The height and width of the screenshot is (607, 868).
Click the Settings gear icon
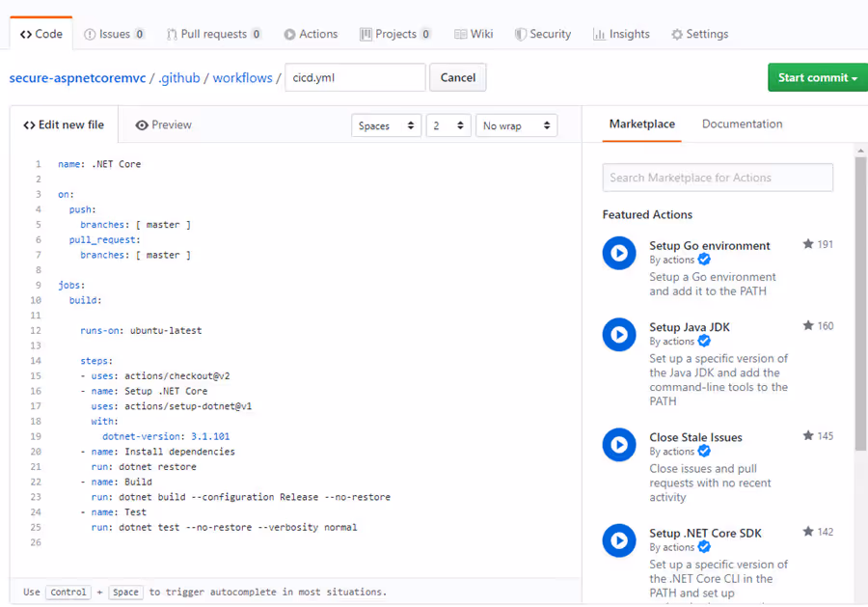(676, 35)
